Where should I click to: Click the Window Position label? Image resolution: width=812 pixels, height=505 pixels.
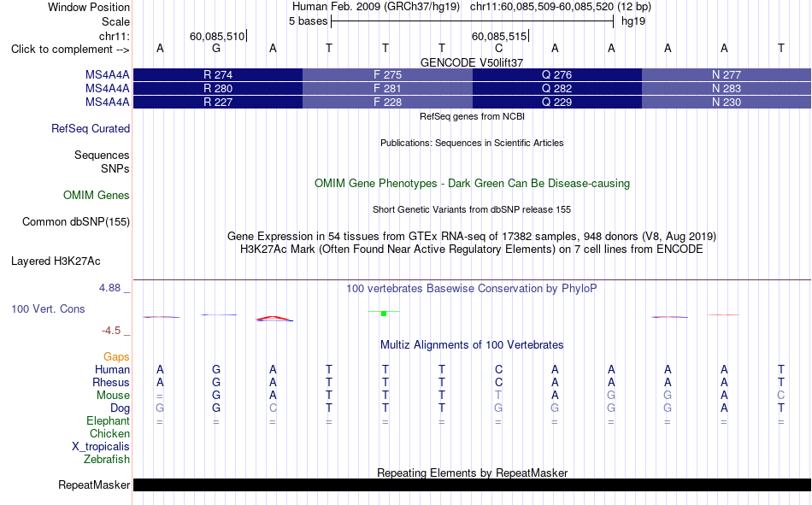(x=89, y=7)
